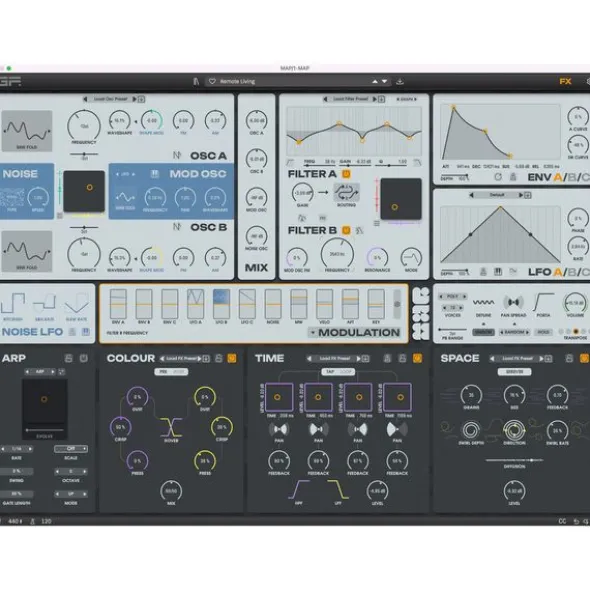Favorite the Remote Living preset with the heart icon
Image resolution: width=590 pixels, height=591 pixels.
point(212,81)
